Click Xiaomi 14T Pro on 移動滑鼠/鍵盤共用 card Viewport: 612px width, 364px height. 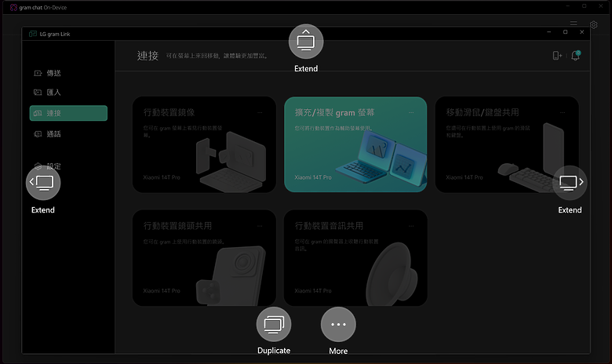click(464, 177)
